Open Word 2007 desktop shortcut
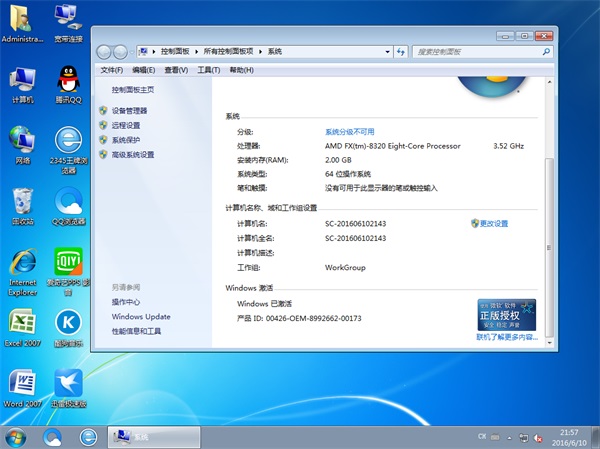Viewport: 600px width, 449px height. tap(23, 388)
